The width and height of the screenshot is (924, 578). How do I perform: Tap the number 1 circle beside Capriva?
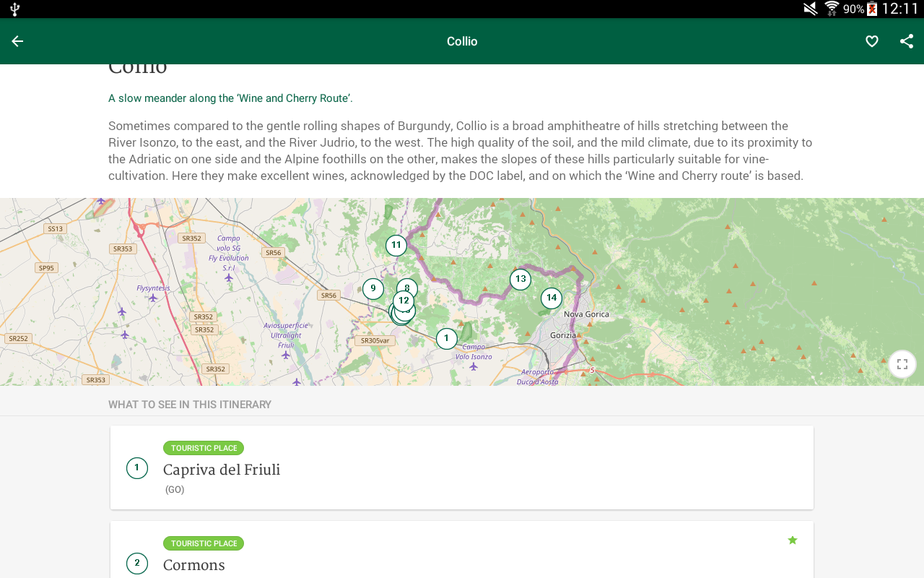[x=137, y=468]
